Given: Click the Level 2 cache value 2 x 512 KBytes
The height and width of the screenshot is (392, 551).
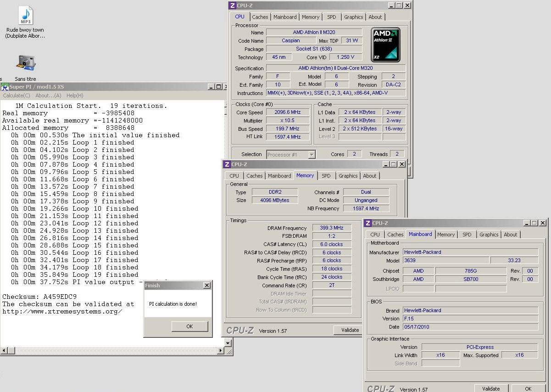Looking at the screenshot, I should (360, 129).
